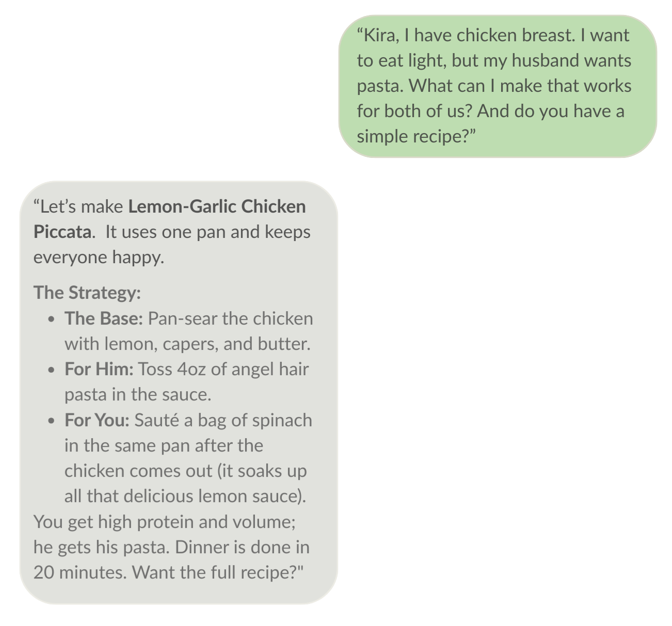Select the bold 'The Base:' label
The height and width of the screenshot is (626, 672).
103,318
